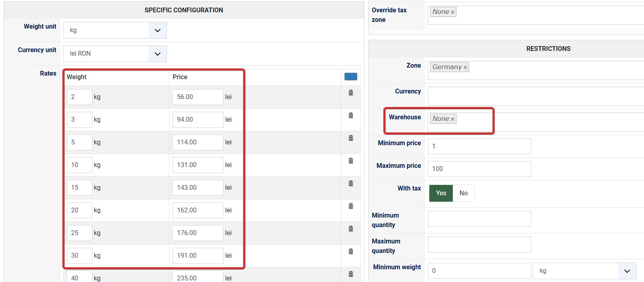Remove the 5 kg rate row
The image size is (644, 282).
click(351, 138)
